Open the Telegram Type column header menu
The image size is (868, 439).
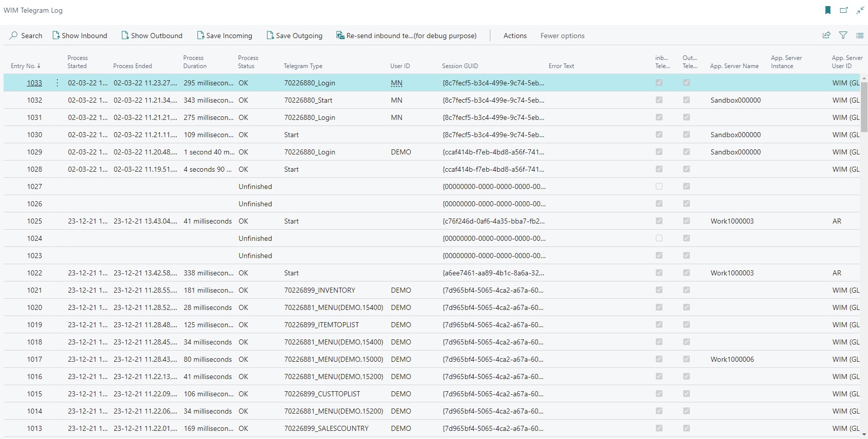point(303,66)
